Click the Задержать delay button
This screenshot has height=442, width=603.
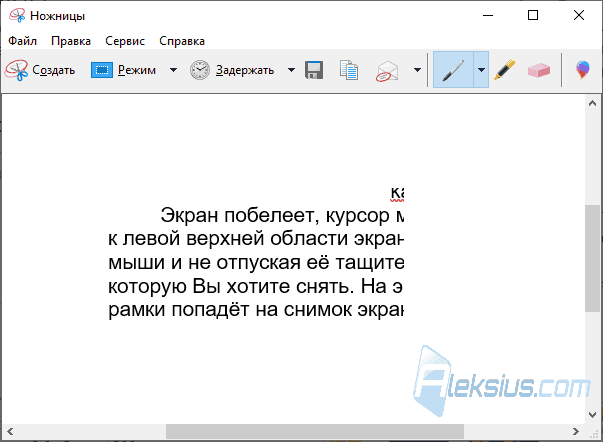[232, 70]
